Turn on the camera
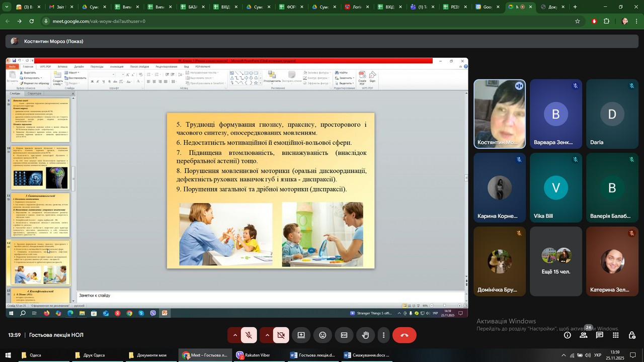This screenshot has width=644, height=362. [281, 335]
